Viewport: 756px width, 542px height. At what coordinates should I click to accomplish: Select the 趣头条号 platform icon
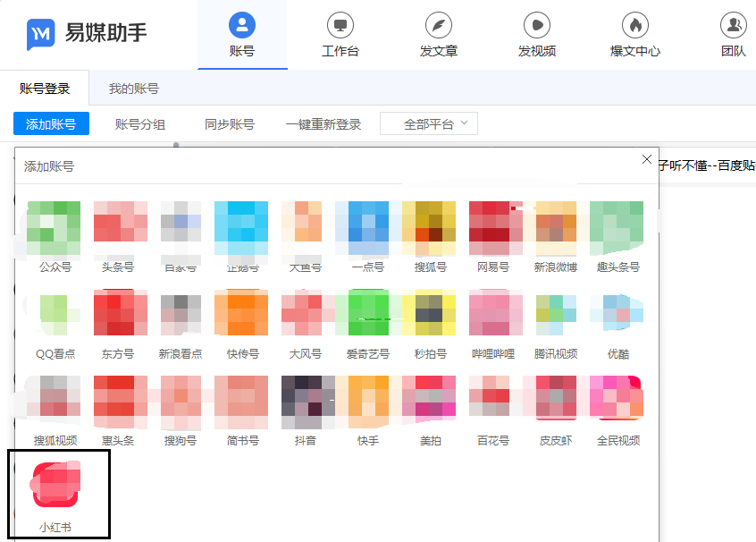click(617, 228)
